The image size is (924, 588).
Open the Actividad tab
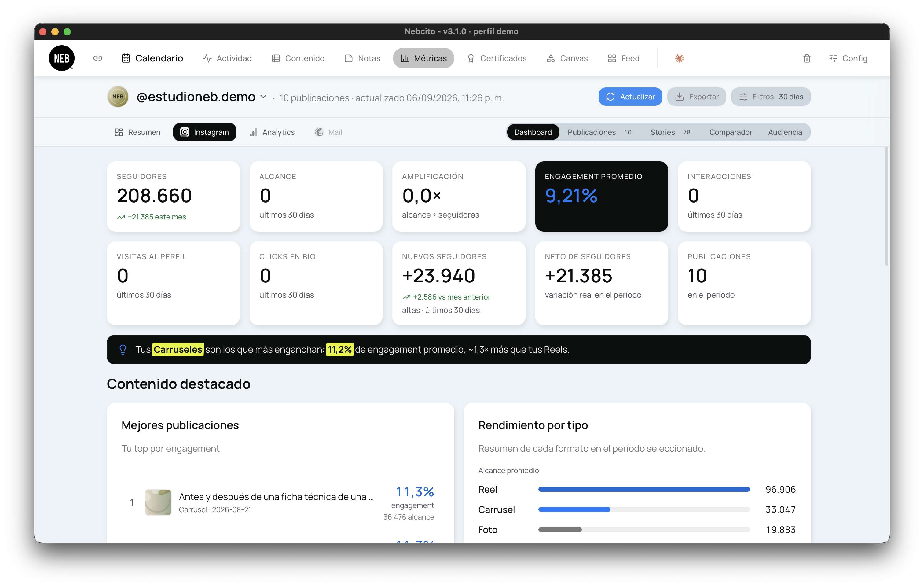tap(228, 58)
